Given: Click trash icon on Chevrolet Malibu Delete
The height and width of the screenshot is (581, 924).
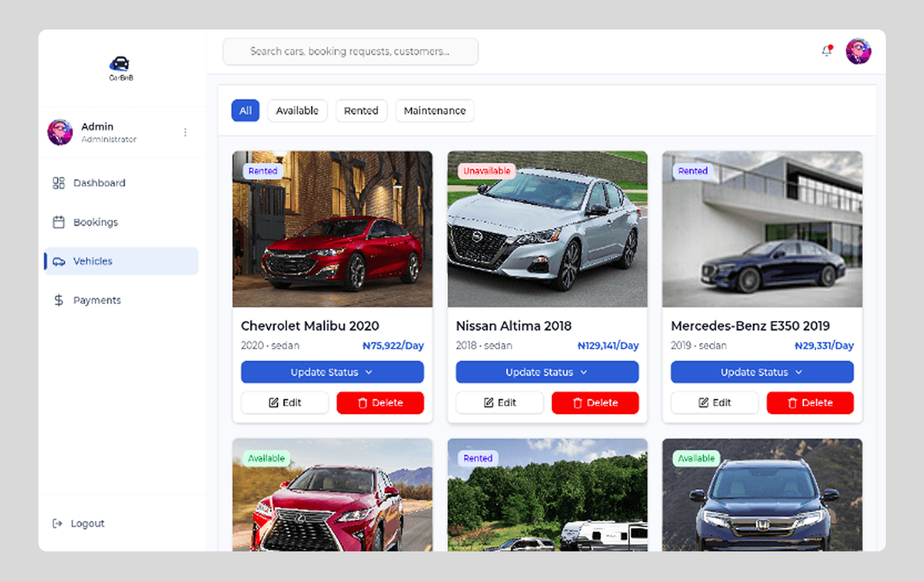Looking at the screenshot, I should point(362,402).
